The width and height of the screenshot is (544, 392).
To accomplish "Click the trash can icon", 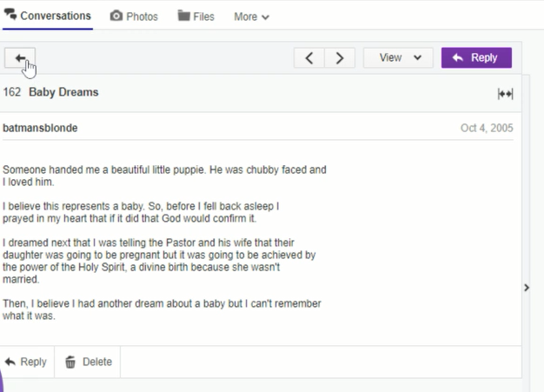I will point(70,362).
